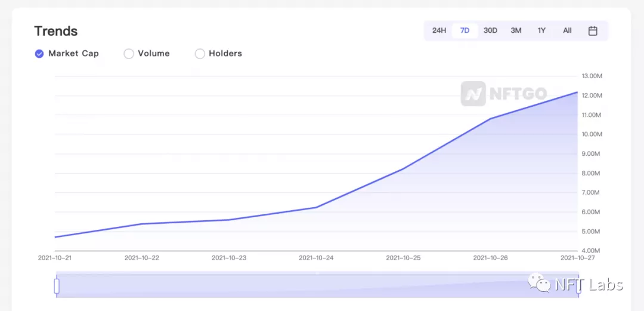Click the Trends section heading
Screen dimensions: 644x311
(56, 31)
